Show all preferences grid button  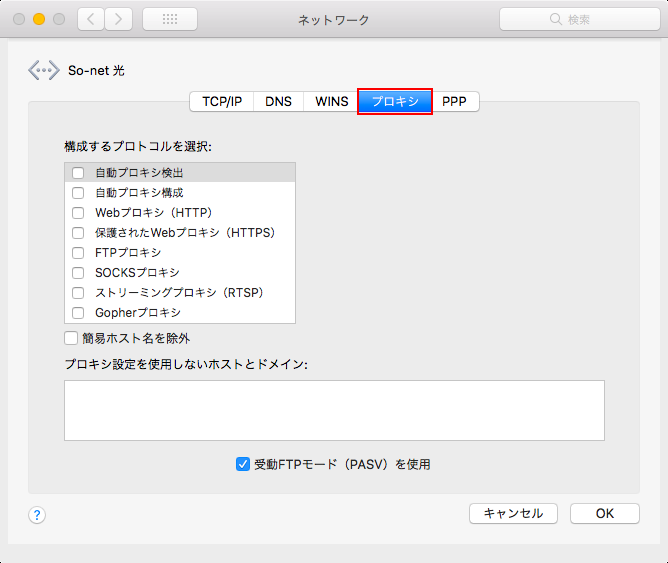[170, 19]
